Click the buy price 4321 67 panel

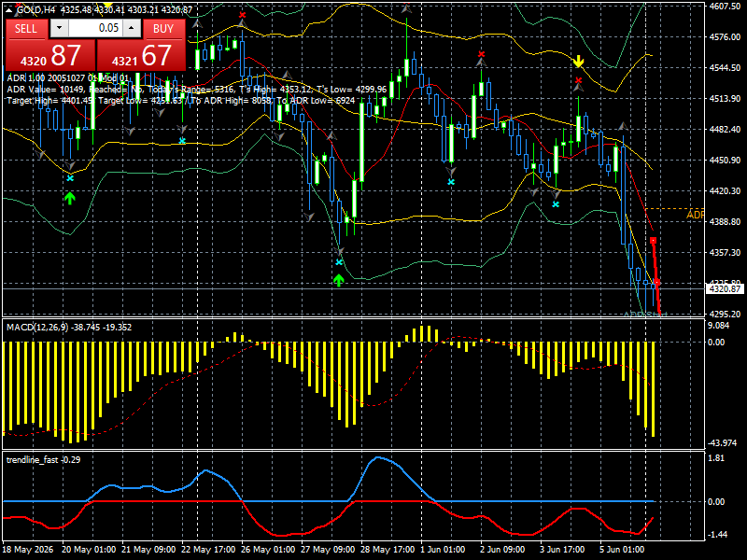(141, 55)
